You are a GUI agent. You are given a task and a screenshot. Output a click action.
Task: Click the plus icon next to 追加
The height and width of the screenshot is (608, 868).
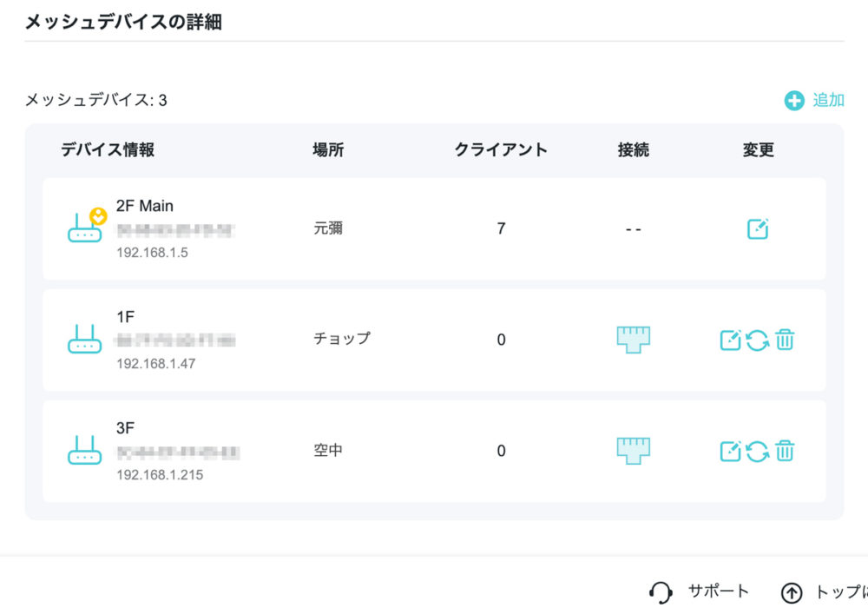point(793,101)
